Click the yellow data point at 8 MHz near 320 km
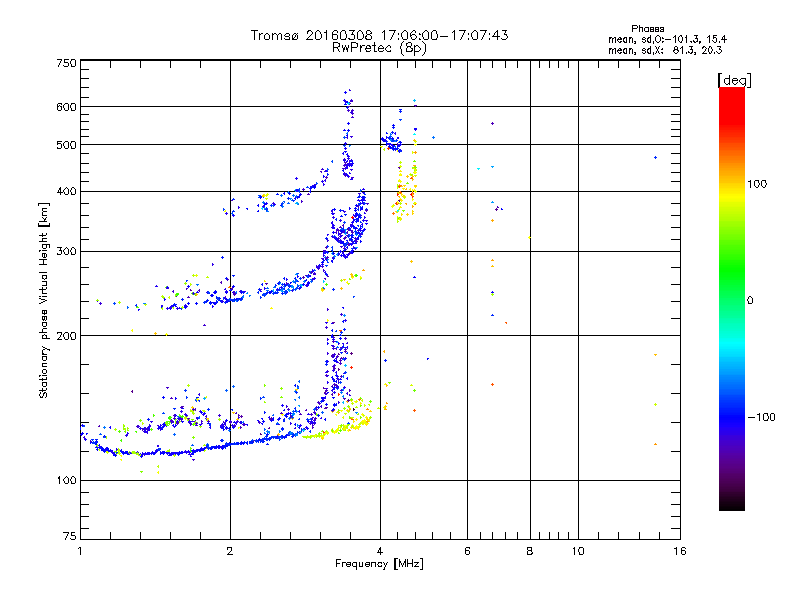Image resolution: width=800 pixels, height=600 pixels. click(530, 237)
